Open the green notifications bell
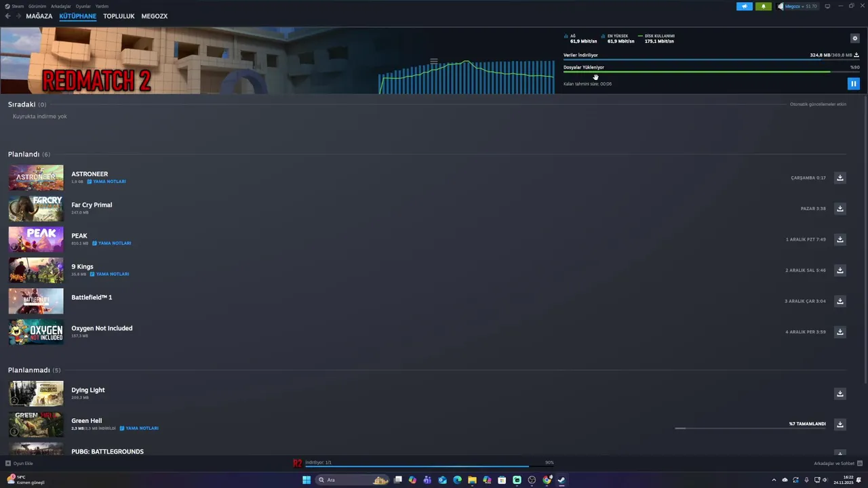Viewport: 868px width, 488px height. coord(764,6)
